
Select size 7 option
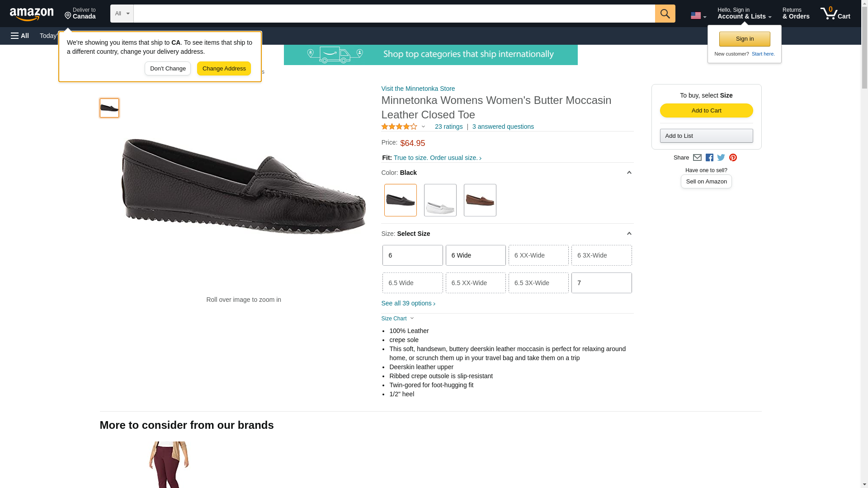click(601, 283)
